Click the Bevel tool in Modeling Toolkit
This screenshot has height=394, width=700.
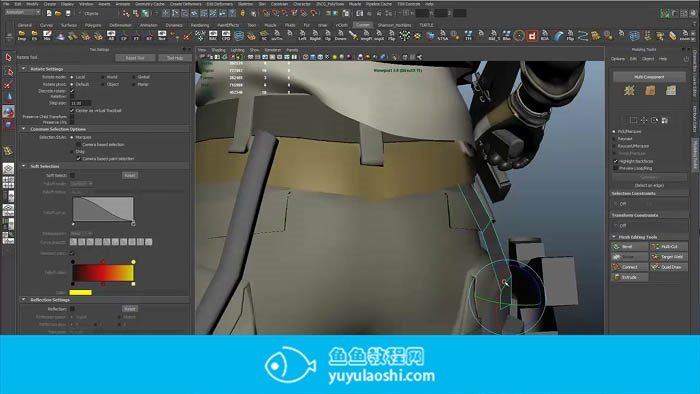[x=629, y=246]
